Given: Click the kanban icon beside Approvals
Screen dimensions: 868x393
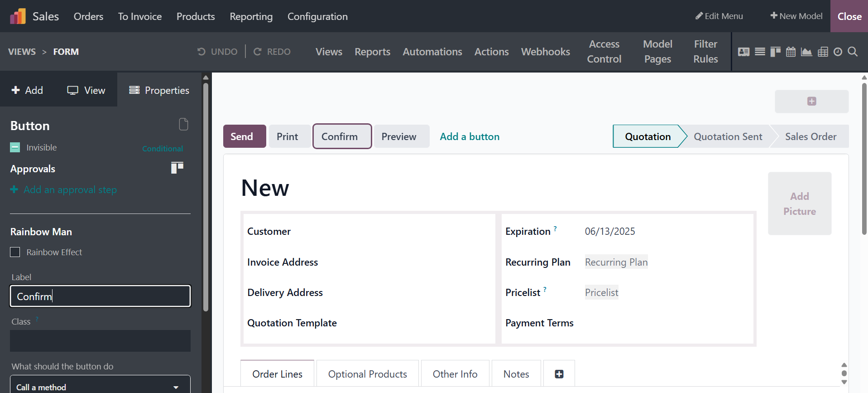Looking at the screenshot, I should click(x=177, y=168).
